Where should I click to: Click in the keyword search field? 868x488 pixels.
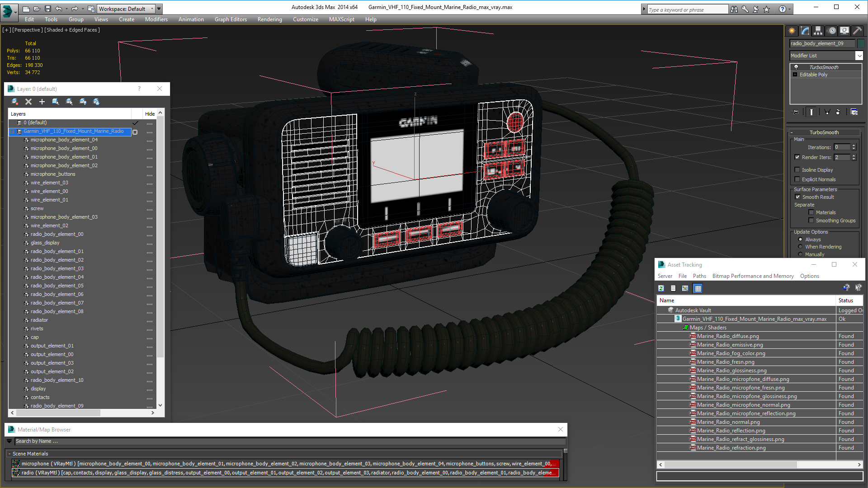pos(687,9)
